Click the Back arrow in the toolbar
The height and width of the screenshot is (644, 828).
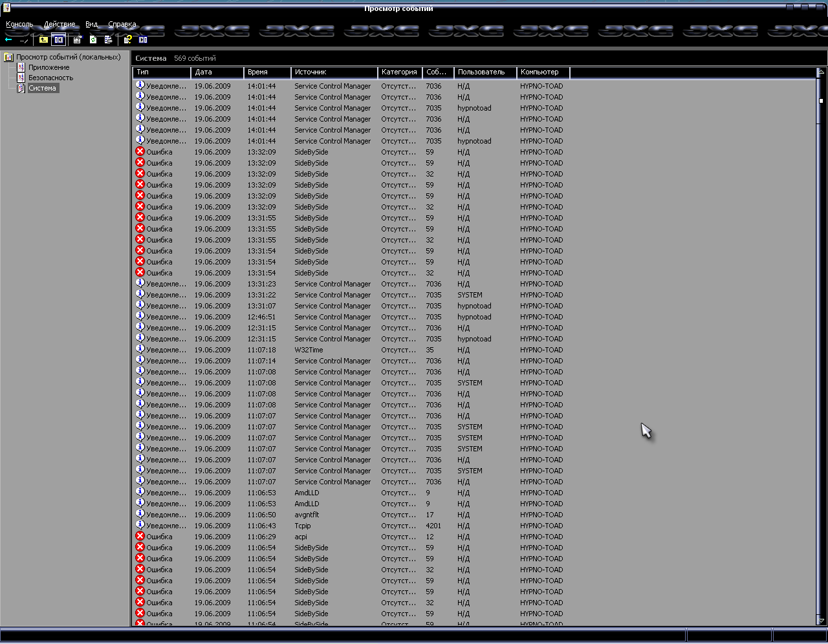8,40
